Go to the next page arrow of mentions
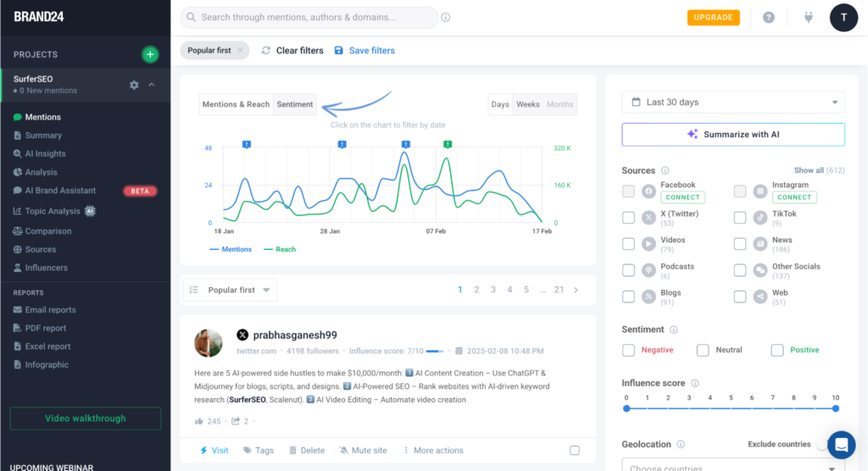The image size is (868, 471). pos(576,290)
